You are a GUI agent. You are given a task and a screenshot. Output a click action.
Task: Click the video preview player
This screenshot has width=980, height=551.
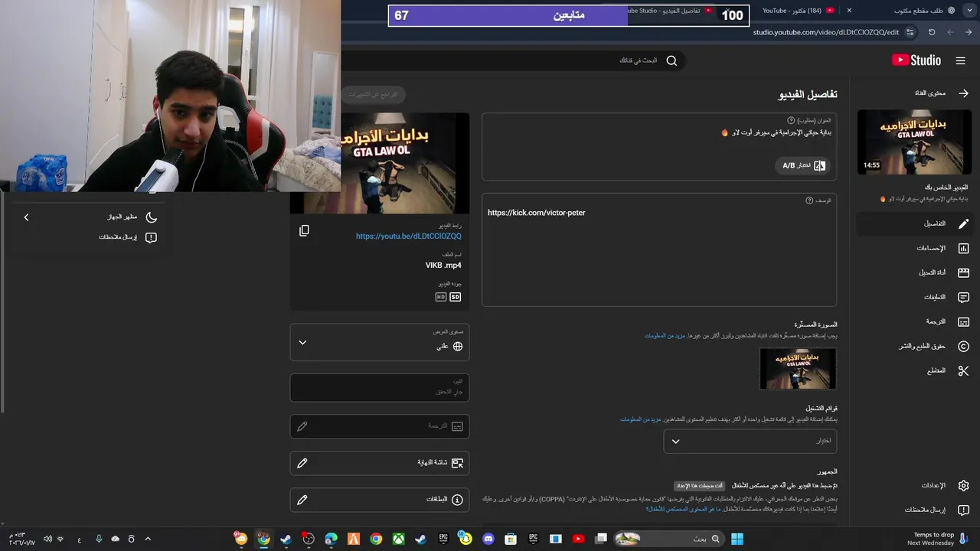pos(405,163)
